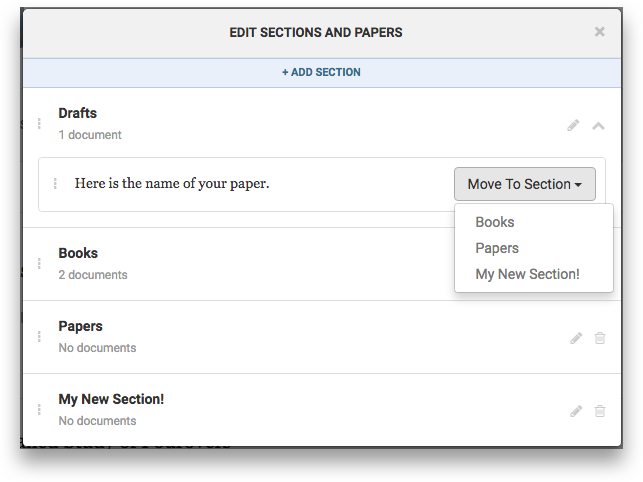The width and height of the screenshot is (643, 482).
Task: Click the pencil edit icon for Drafts
Action: pyautogui.click(x=573, y=126)
